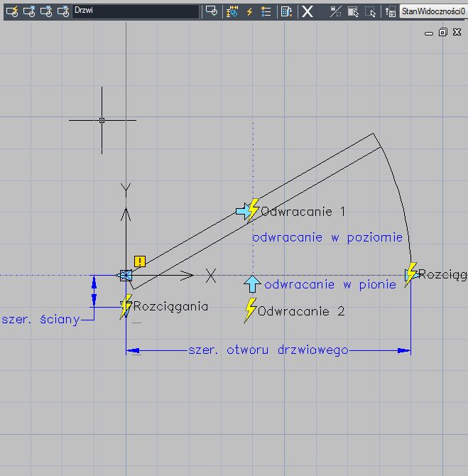Select the 'Rozciągania' action label text
The height and width of the screenshot is (476, 468).
(x=171, y=306)
